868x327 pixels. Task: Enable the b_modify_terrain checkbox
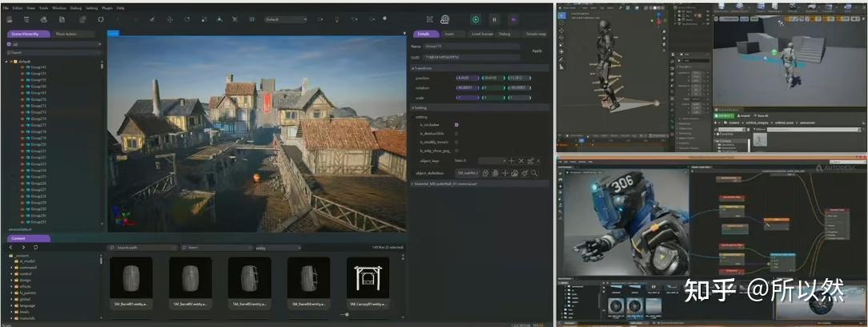coord(456,142)
